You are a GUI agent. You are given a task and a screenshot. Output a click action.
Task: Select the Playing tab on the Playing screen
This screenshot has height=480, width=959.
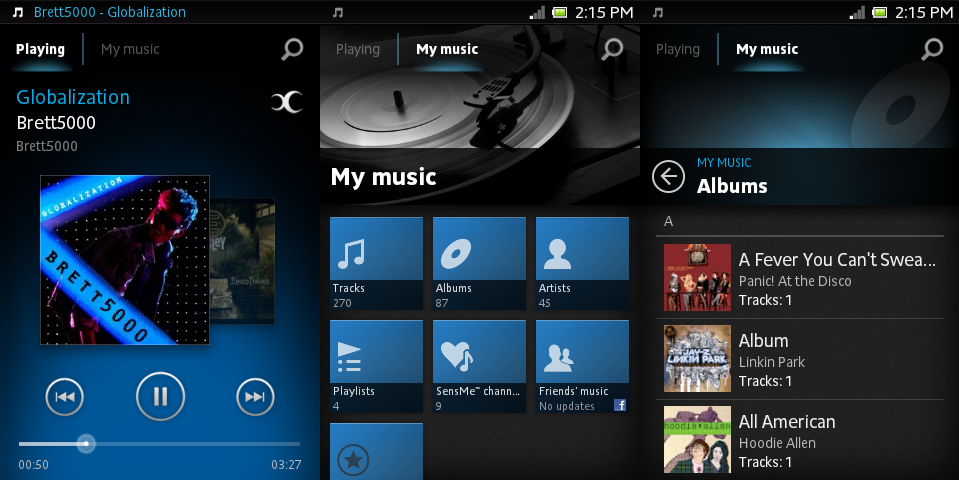click(x=40, y=50)
